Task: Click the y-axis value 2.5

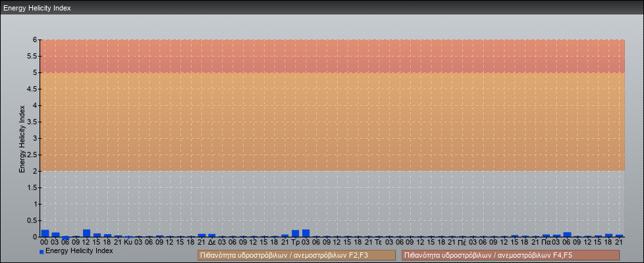Action: coord(33,155)
